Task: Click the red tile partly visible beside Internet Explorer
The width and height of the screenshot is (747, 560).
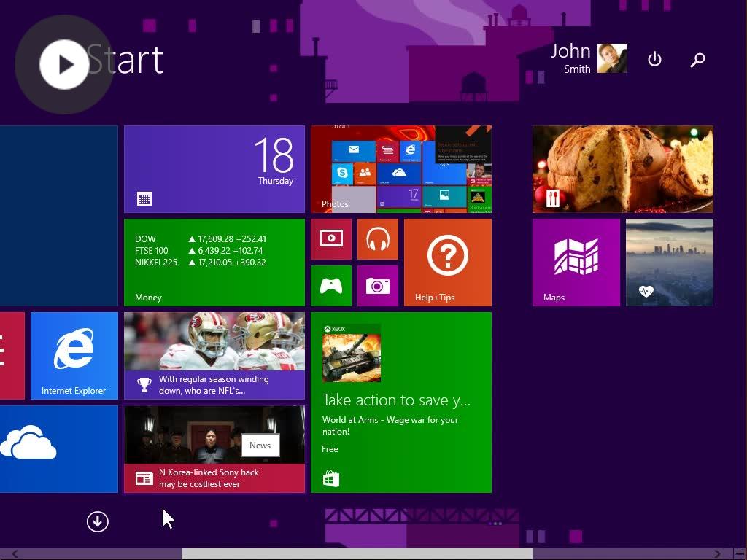Action: (12, 356)
